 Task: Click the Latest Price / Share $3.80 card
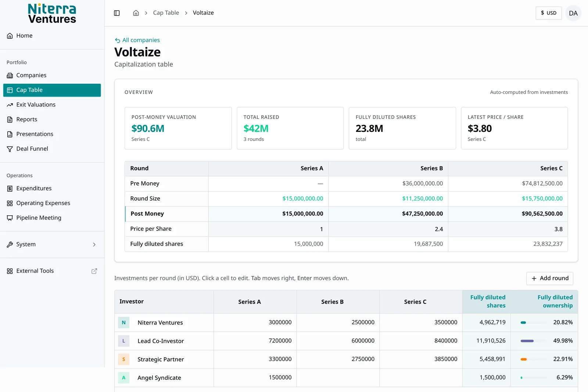point(514,128)
